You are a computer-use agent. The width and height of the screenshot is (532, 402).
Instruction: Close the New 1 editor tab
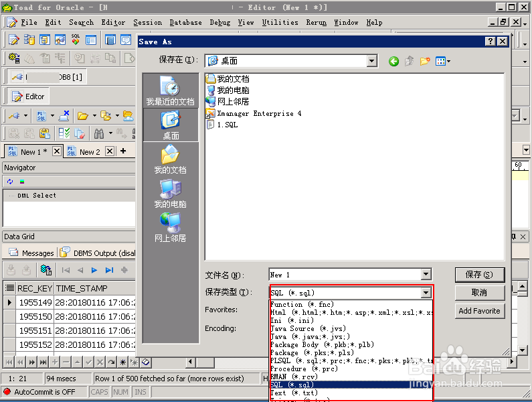pos(57,151)
